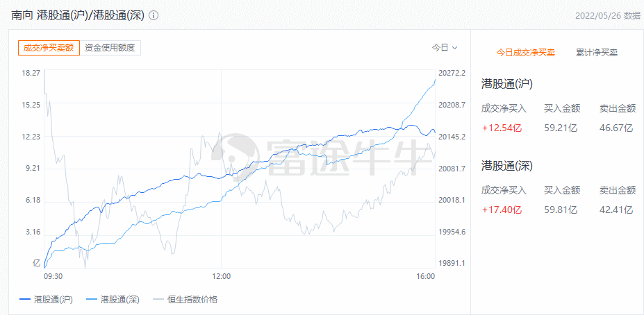The width and height of the screenshot is (644, 315).
Task: Toggle the 港股通(沪) legend series
Action: [x=45, y=300]
